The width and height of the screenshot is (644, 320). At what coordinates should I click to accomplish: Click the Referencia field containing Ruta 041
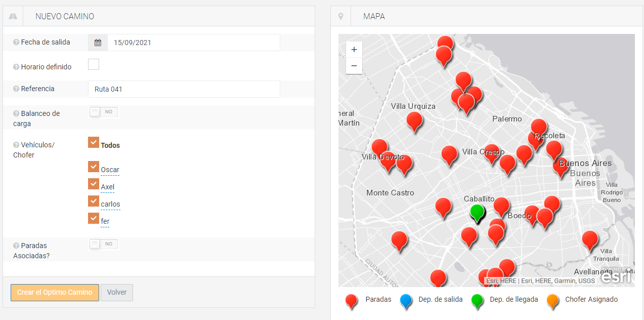click(x=184, y=89)
